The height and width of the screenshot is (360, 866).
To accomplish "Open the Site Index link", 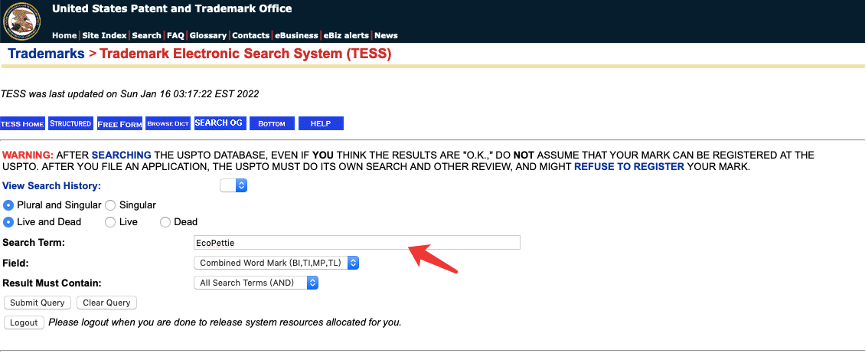I will click(104, 35).
